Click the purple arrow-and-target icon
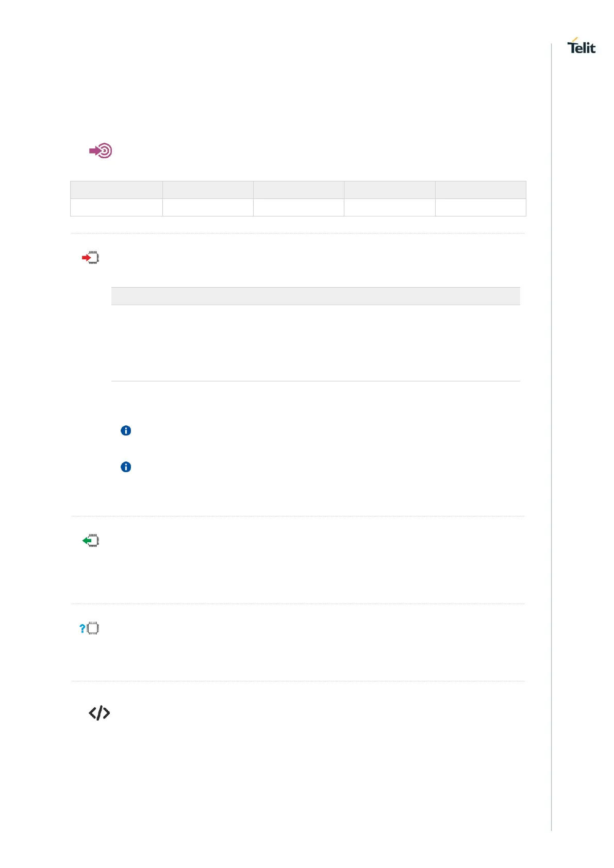The height and width of the screenshot is (868, 614). pyautogui.click(x=101, y=151)
